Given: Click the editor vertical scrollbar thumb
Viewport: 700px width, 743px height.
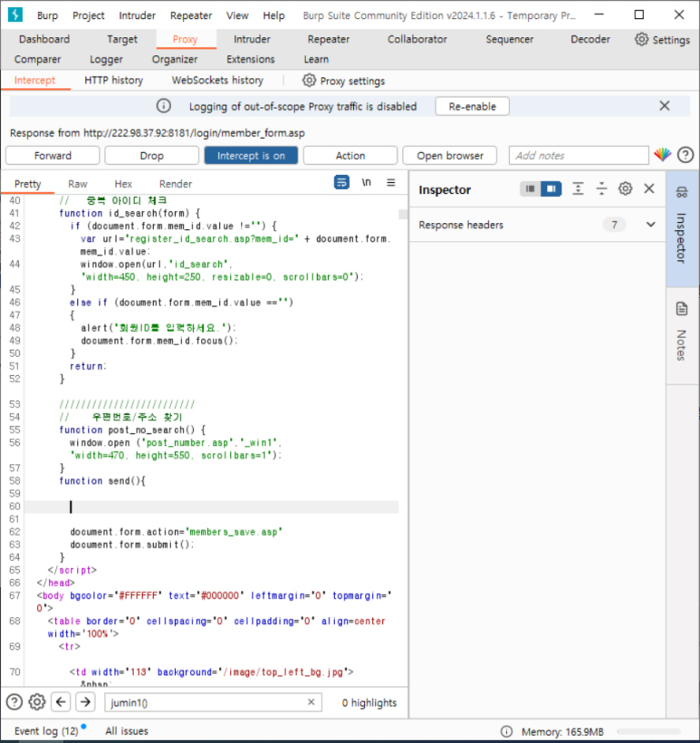Looking at the screenshot, I should (403, 214).
